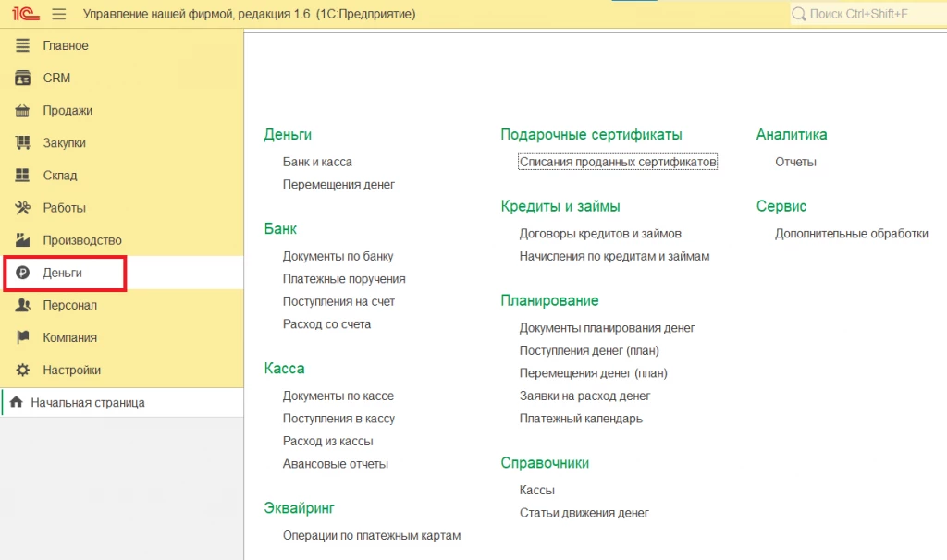Click the Главное section icon
The image size is (947, 560).
coord(22,45)
